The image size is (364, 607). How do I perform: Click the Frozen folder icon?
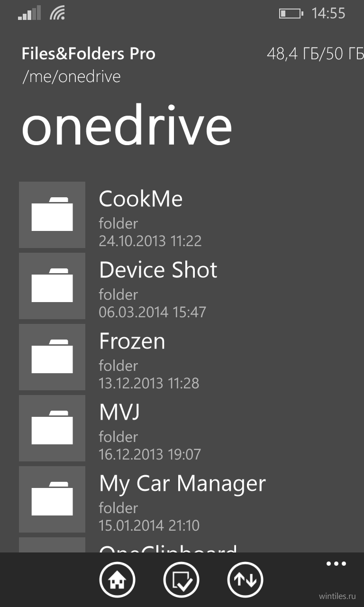coord(52,357)
